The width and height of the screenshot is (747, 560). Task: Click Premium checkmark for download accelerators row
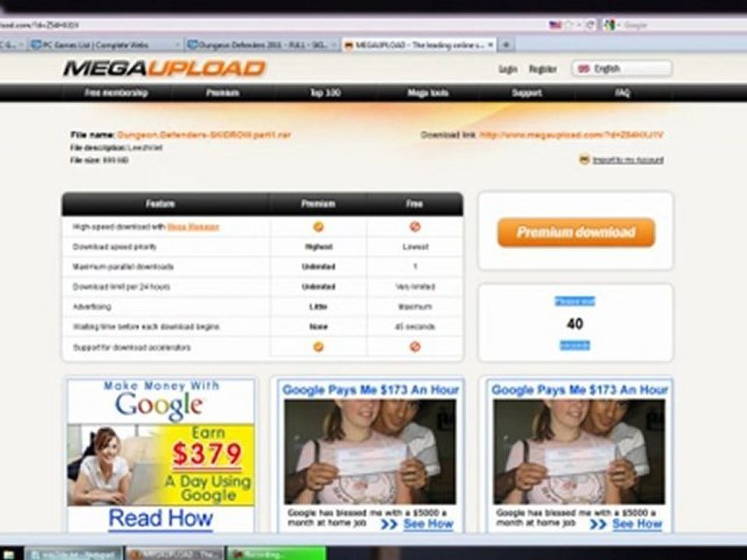pyautogui.click(x=318, y=347)
